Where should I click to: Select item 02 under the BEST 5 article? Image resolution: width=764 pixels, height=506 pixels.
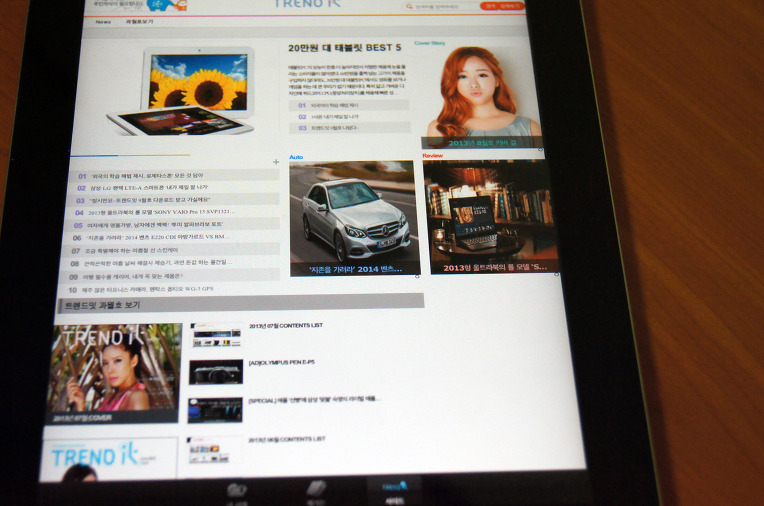(x=349, y=117)
